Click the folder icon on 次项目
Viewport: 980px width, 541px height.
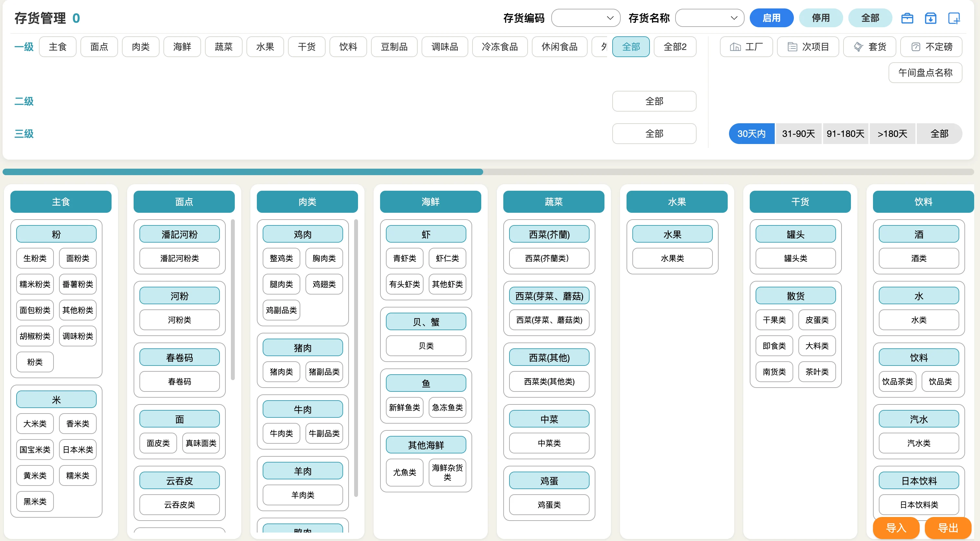click(x=793, y=47)
